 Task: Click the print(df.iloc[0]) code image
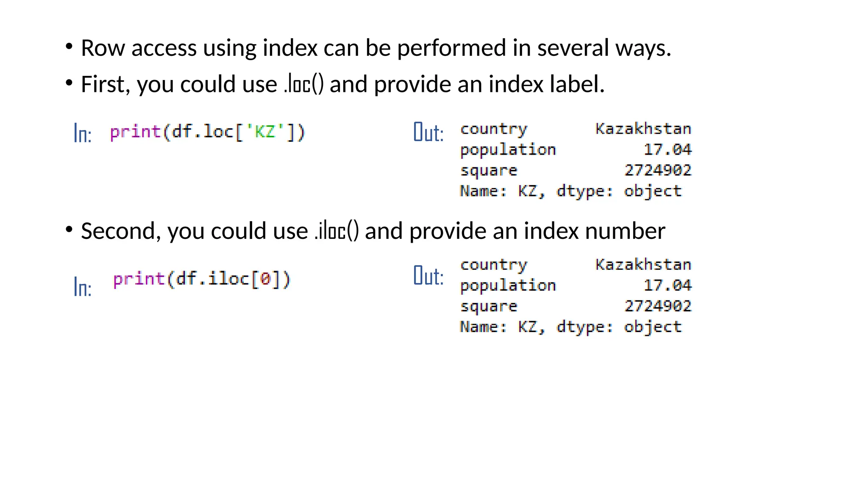202,279
